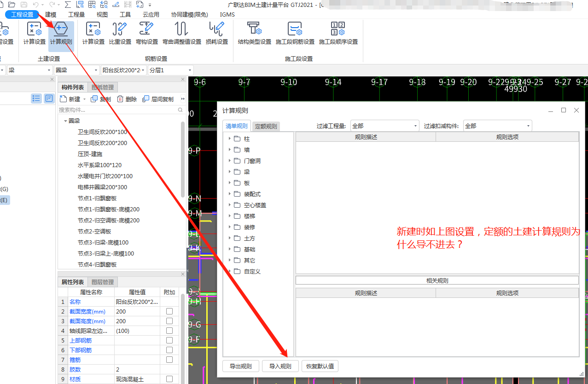Click 删除 in component list toolbar
The height and width of the screenshot is (384, 588).
(x=127, y=99)
